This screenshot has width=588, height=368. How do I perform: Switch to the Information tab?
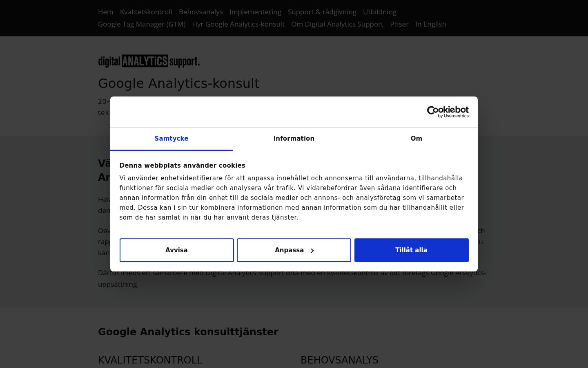pyautogui.click(x=294, y=139)
